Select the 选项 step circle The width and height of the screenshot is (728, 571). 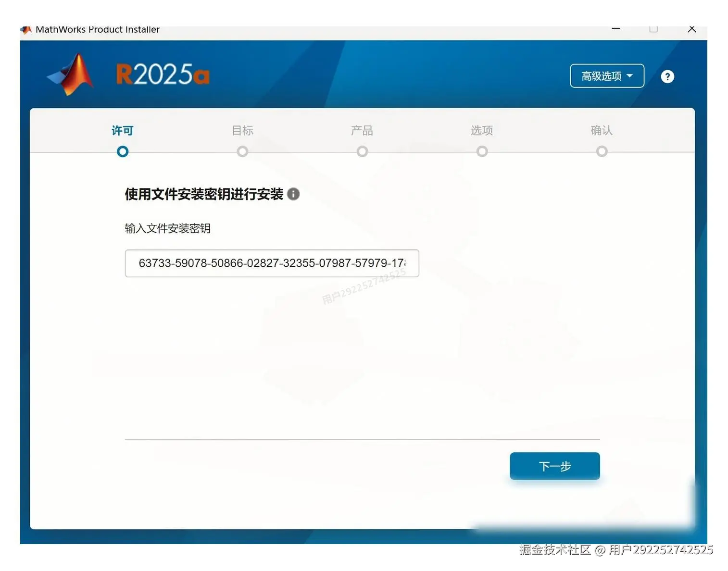point(482,151)
